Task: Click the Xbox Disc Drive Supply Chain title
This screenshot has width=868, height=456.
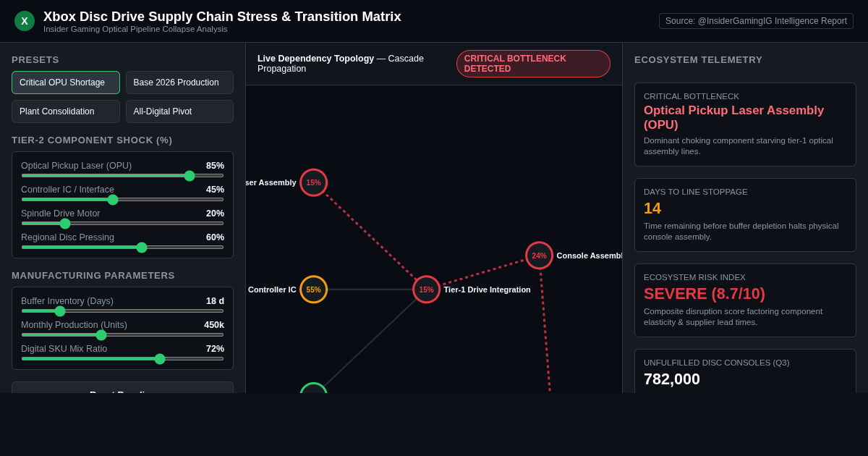Action: (x=222, y=16)
